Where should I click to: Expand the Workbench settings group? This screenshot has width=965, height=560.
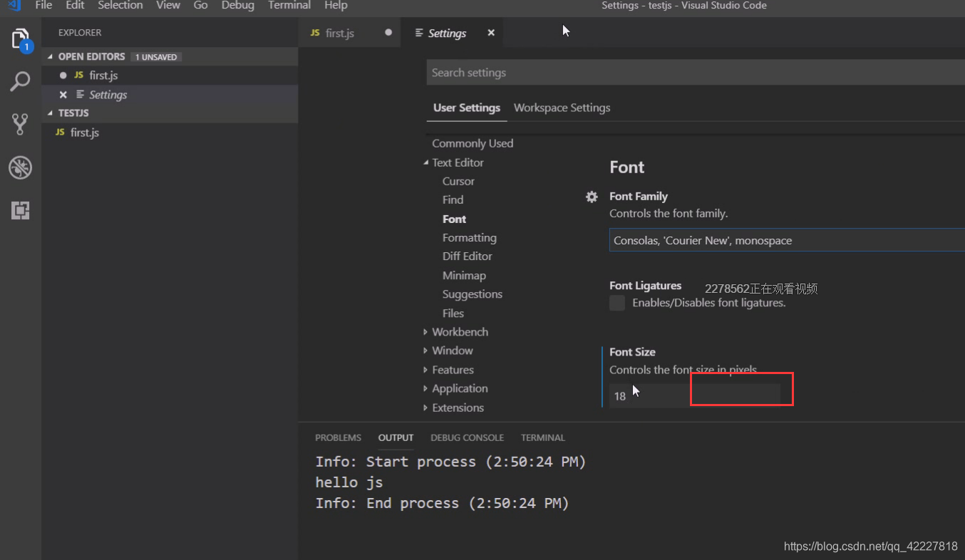(x=425, y=332)
